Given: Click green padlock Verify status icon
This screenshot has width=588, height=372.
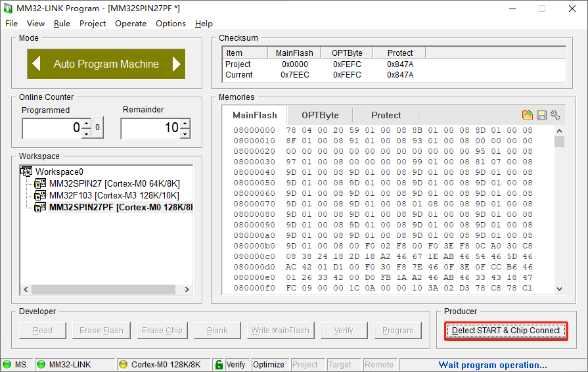Looking at the screenshot, I should (x=218, y=364).
